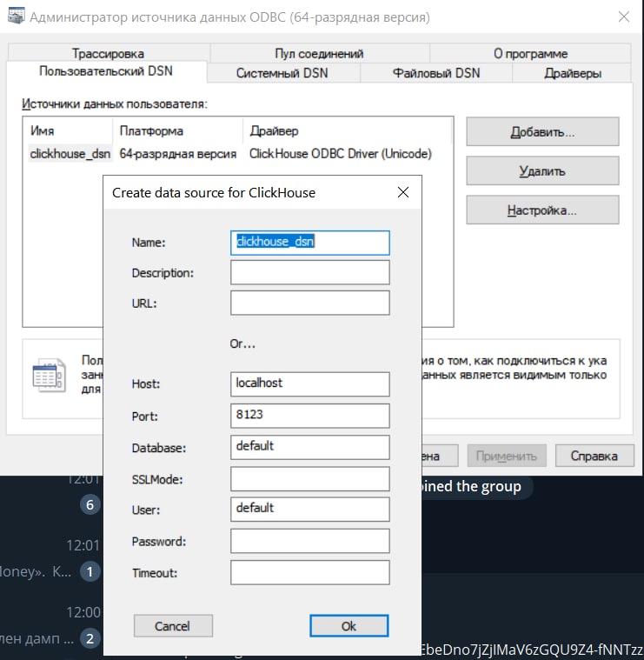The width and height of the screenshot is (644, 660).
Task: Click the data source info table icon
Action: click(x=49, y=375)
